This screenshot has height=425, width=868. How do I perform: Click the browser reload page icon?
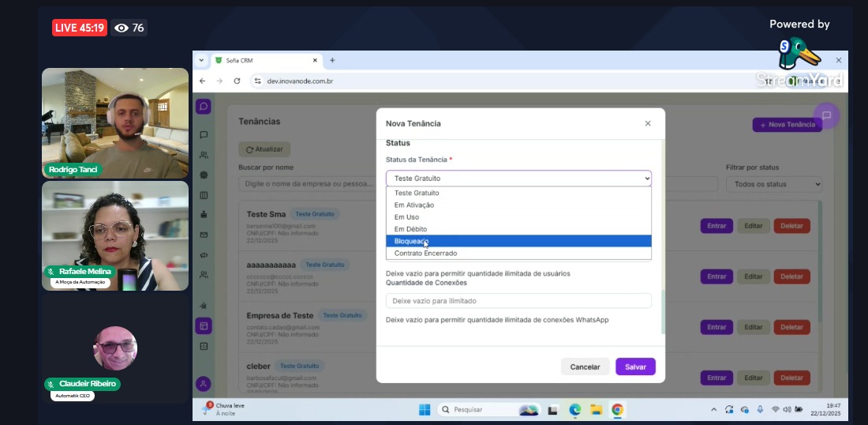click(237, 81)
